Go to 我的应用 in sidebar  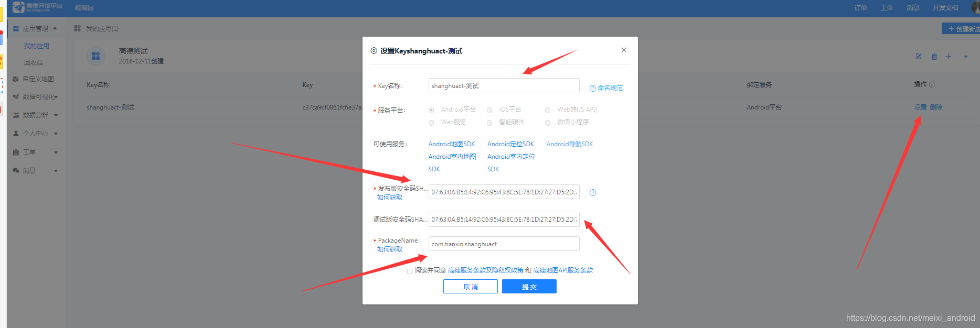tap(36, 46)
